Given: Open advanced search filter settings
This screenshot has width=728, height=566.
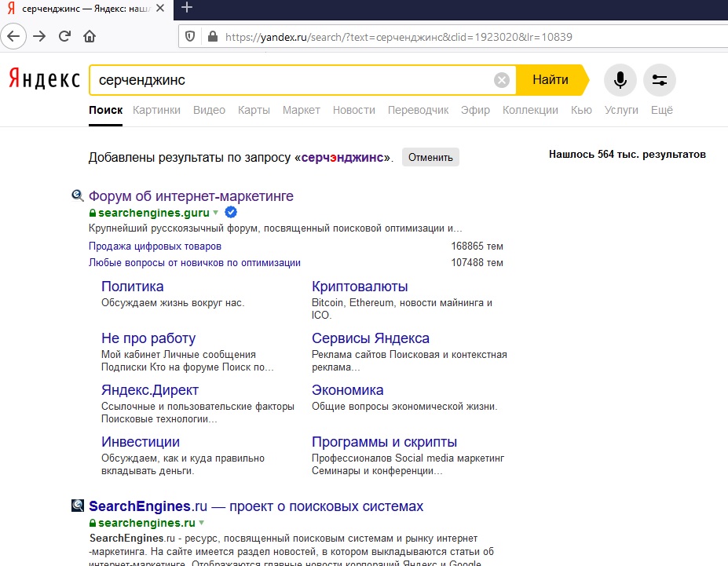Looking at the screenshot, I should click(660, 80).
